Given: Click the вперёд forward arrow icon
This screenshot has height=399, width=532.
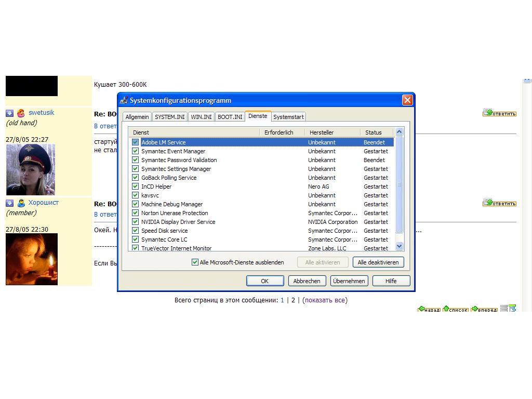Looking at the screenshot, I should (x=484, y=309).
